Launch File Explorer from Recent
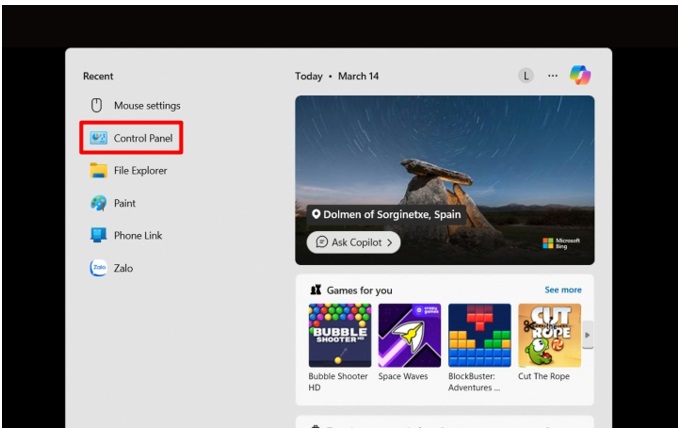 tap(140, 171)
